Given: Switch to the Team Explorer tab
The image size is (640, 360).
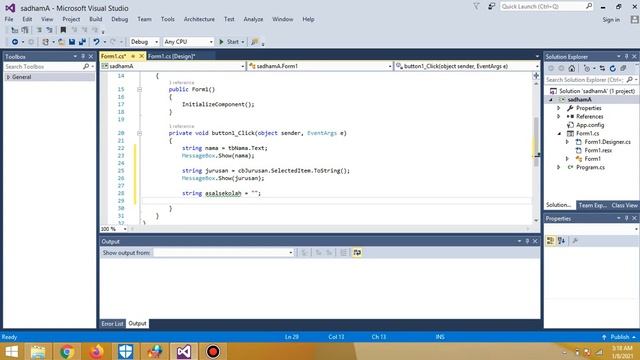Looking at the screenshot, I should [592, 205].
